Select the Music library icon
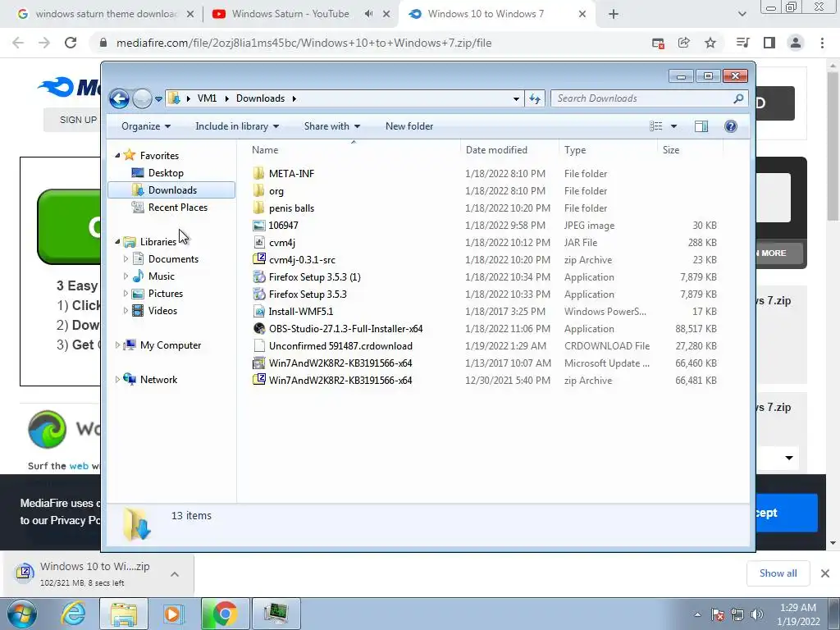The width and height of the screenshot is (840, 630). click(138, 276)
